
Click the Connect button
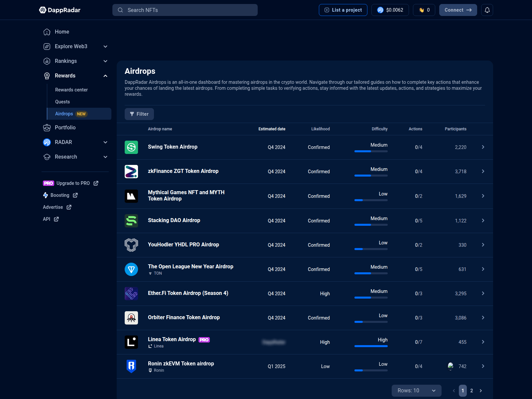click(458, 10)
